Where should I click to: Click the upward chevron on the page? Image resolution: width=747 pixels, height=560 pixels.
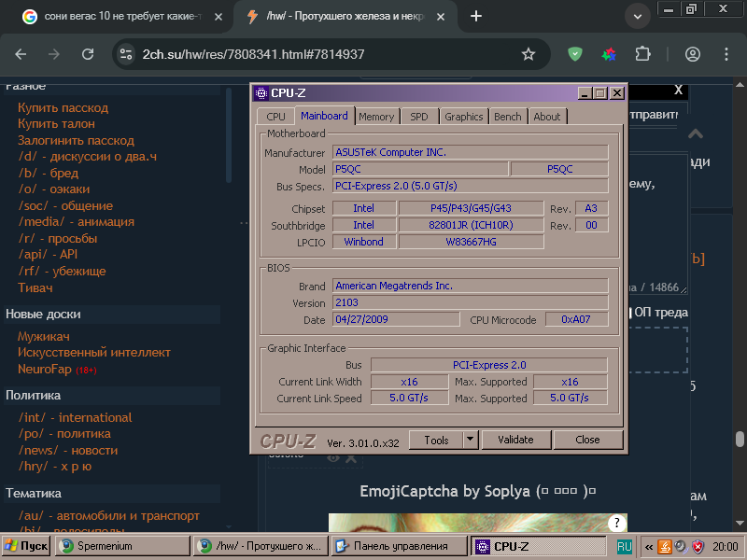click(695, 133)
